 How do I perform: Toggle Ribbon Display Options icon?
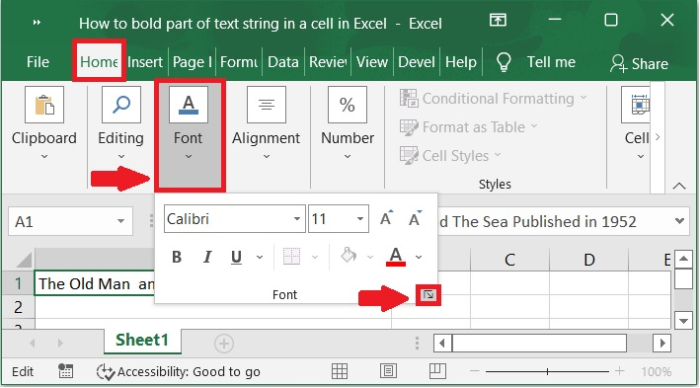(x=498, y=20)
